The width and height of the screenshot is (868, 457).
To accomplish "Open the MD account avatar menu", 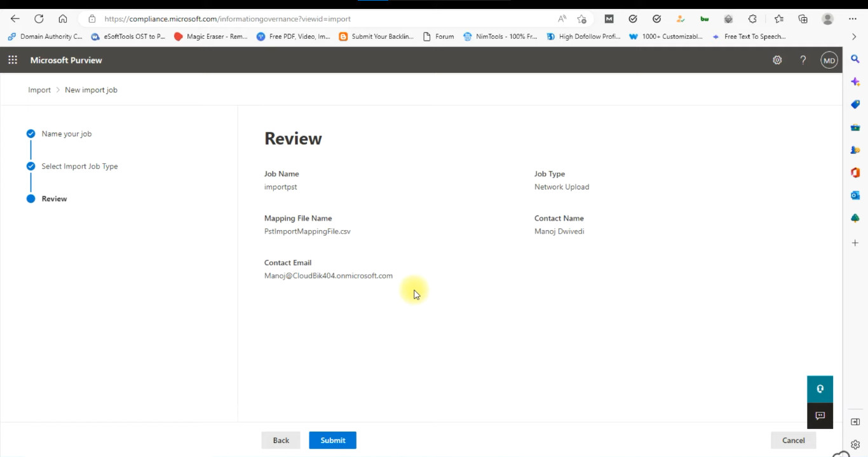I will pos(829,60).
